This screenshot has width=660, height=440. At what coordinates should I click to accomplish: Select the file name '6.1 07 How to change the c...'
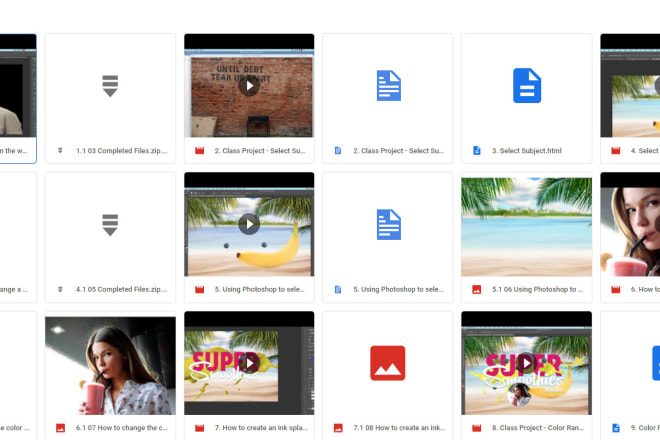[122, 428]
